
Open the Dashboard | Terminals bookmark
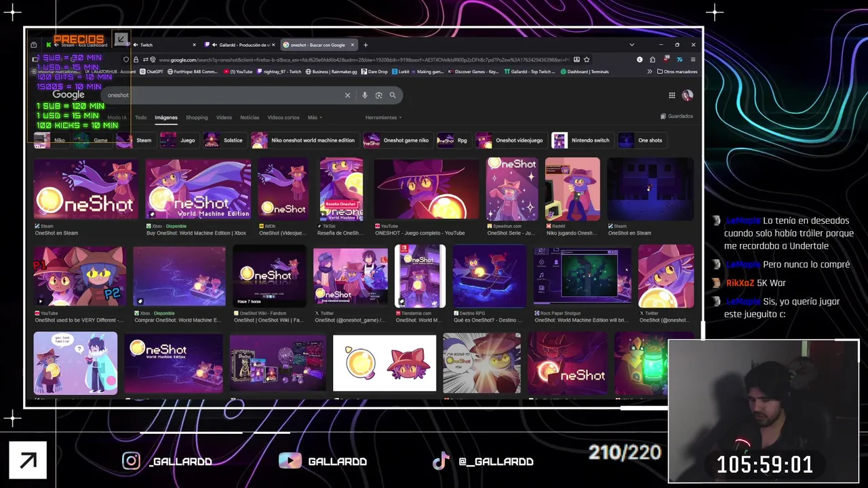click(x=585, y=71)
